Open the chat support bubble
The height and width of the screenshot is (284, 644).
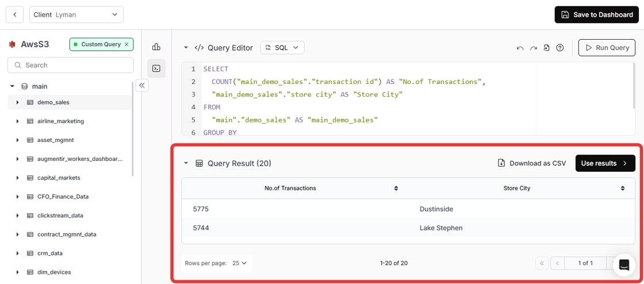(624, 264)
